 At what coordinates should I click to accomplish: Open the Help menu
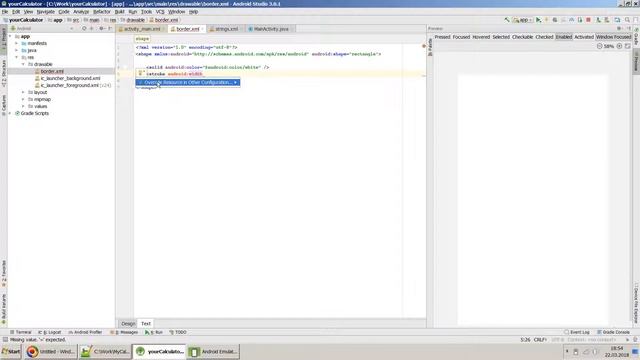pyautogui.click(x=193, y=12)
